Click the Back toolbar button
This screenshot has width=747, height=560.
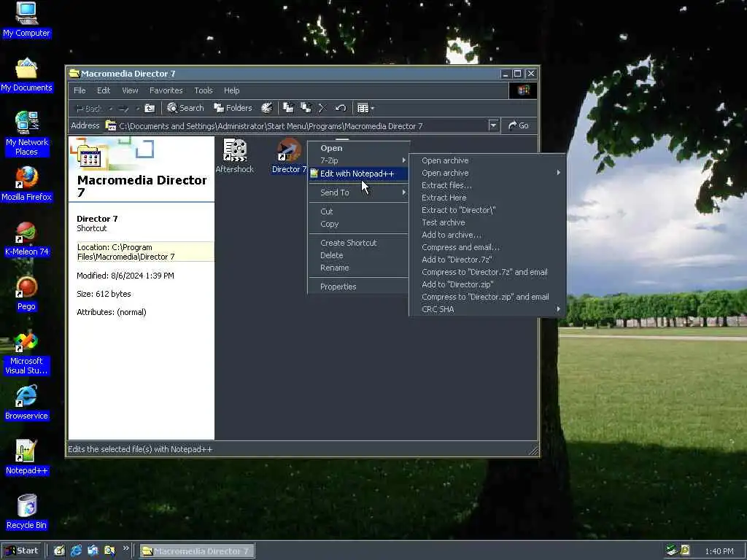pyautogui.click(x=88, y=109)
